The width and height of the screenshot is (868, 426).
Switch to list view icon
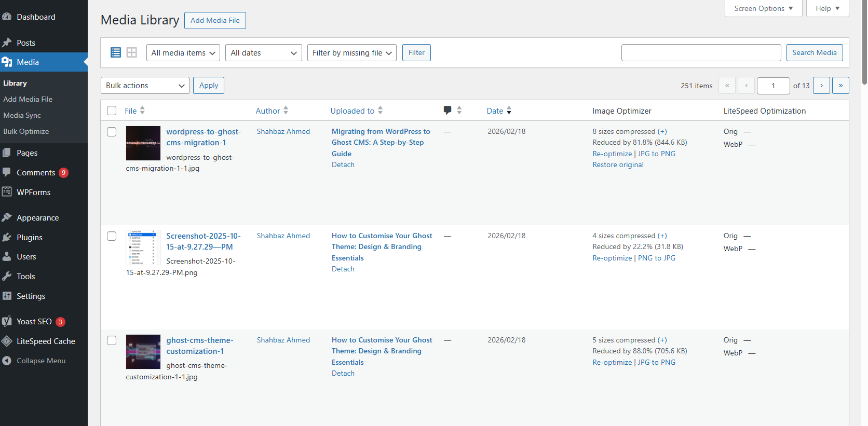116,52
